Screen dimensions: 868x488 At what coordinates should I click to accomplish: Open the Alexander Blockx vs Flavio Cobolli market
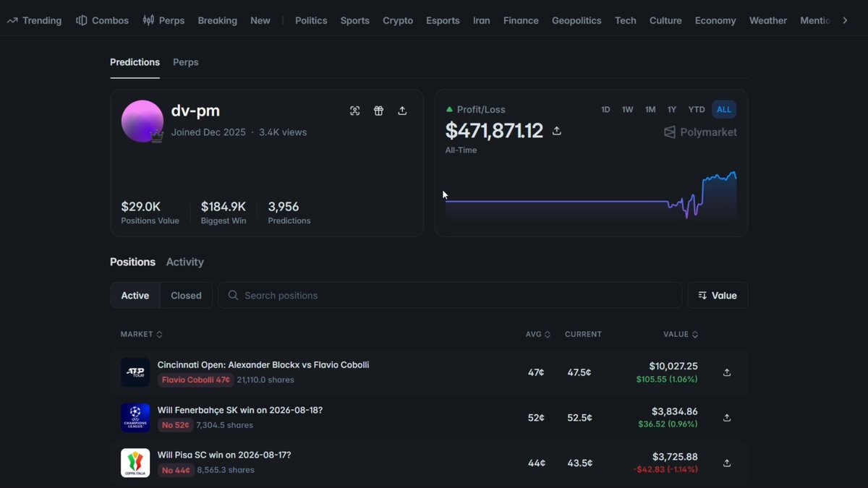pyautogui.click(x=263, y=365)
